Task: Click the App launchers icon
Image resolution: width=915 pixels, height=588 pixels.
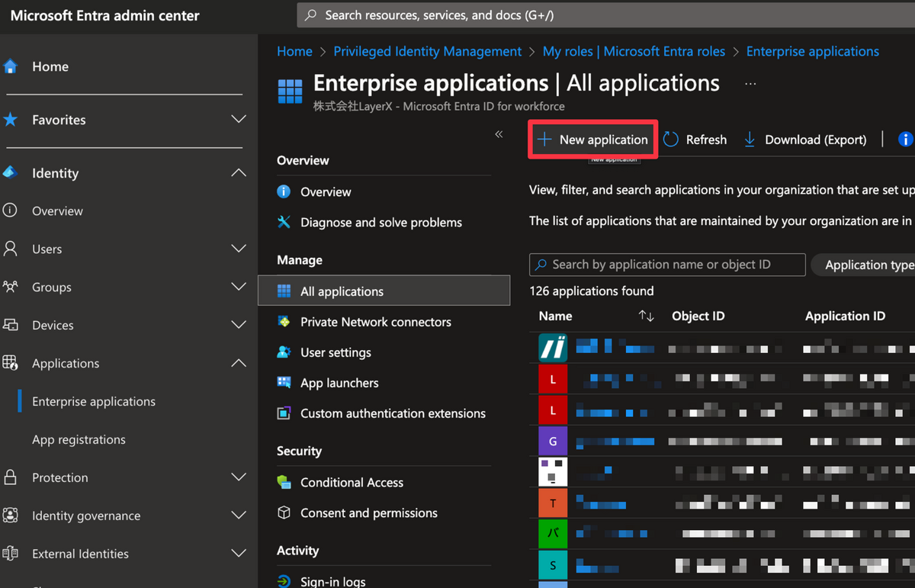Action: [284, 383]
